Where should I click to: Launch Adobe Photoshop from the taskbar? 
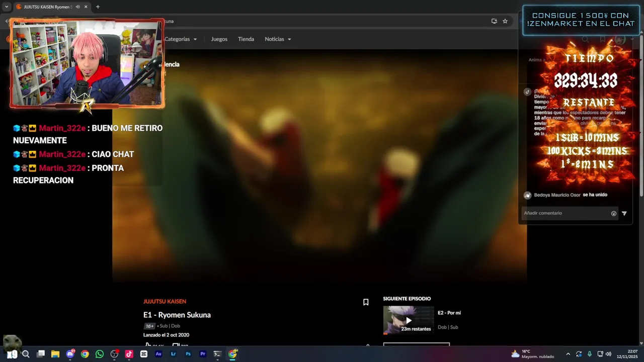(188, 354)
